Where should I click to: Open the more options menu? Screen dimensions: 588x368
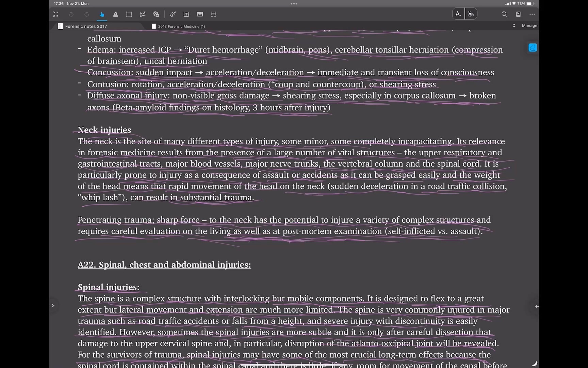click(x=532, y=14)
